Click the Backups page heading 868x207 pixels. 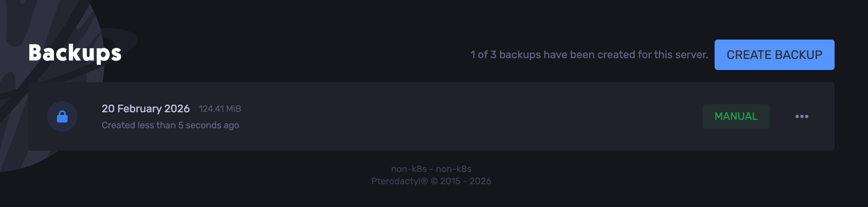pos(75,53)
